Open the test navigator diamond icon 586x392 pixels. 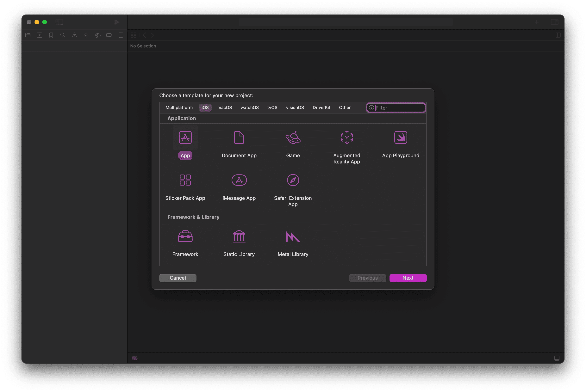pos(86,35)
